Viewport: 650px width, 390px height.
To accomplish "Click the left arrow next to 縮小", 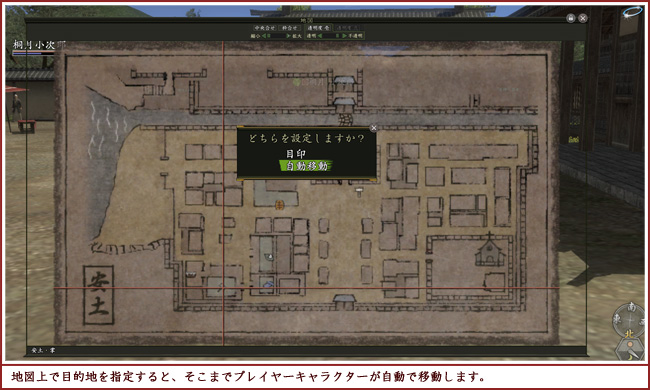I will click(264, 36).
